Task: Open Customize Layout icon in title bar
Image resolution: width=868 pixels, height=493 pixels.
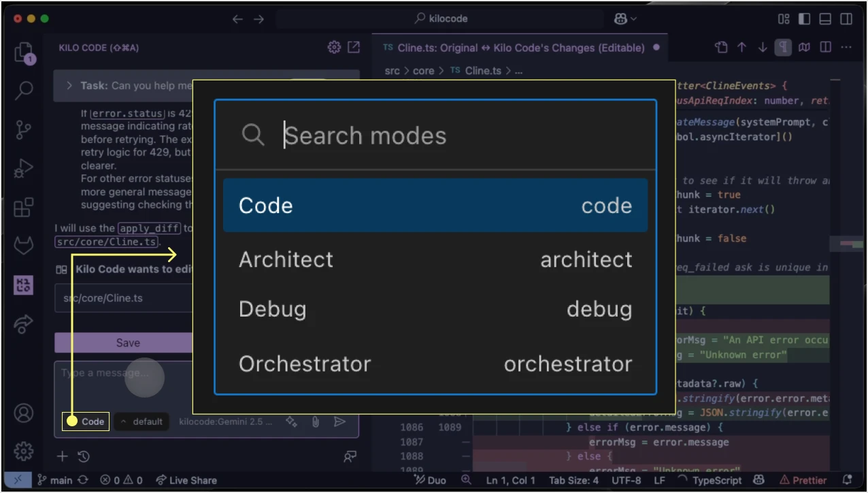Action: 784,19
